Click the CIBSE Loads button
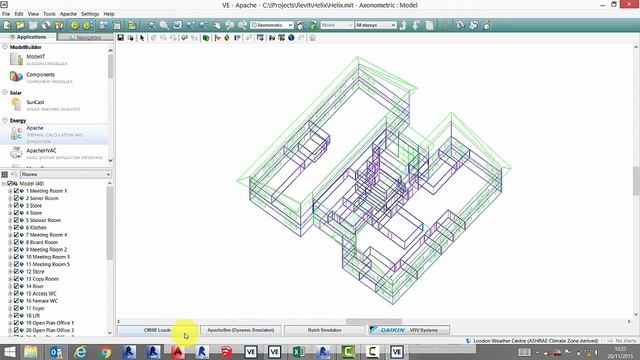Image resolution: width=640 pixels, height=360 pixels. (158, 330)
